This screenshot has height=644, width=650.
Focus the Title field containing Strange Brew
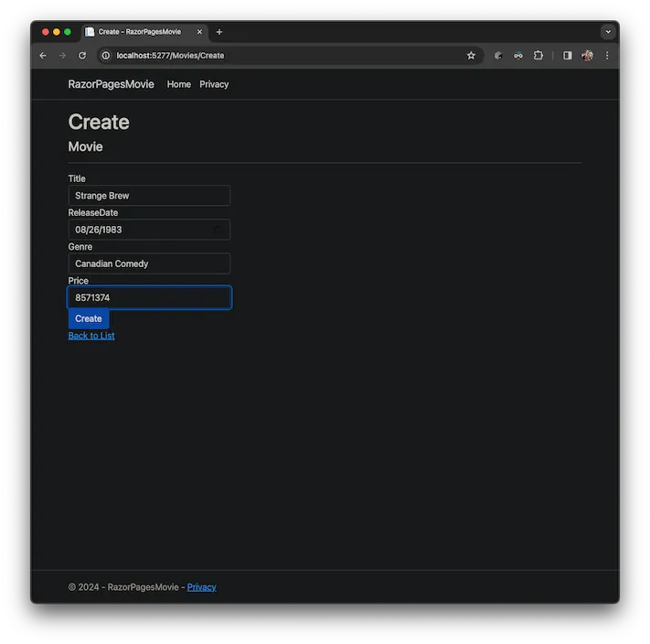[x=149, y=196]
